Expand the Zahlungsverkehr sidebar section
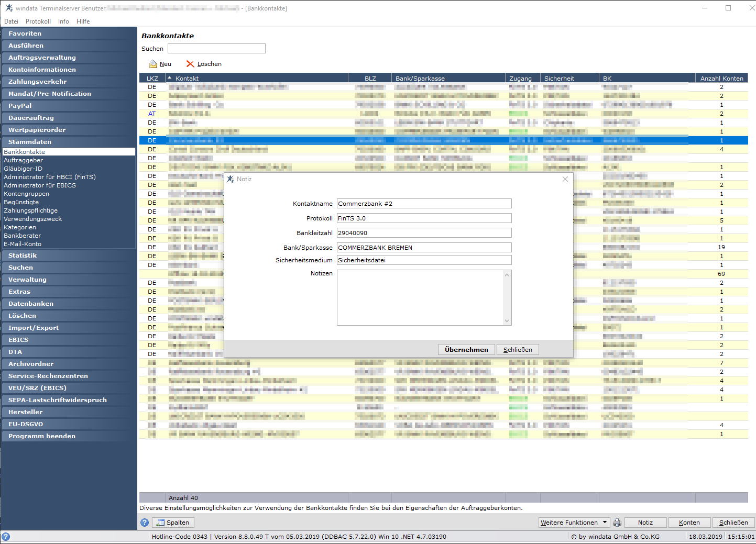This screenshot has width=756, height=544. click(x=69, y=82)
